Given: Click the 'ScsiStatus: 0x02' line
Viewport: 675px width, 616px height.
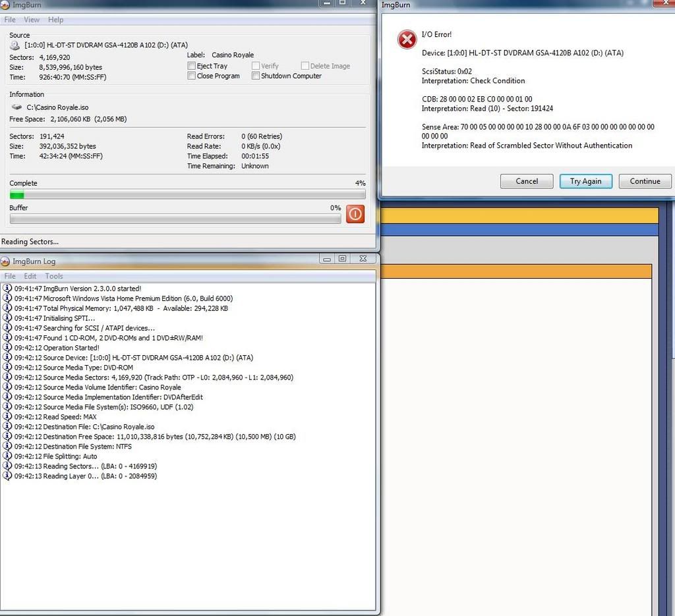Looking at the screenshot, I should (x=447, y=71).
